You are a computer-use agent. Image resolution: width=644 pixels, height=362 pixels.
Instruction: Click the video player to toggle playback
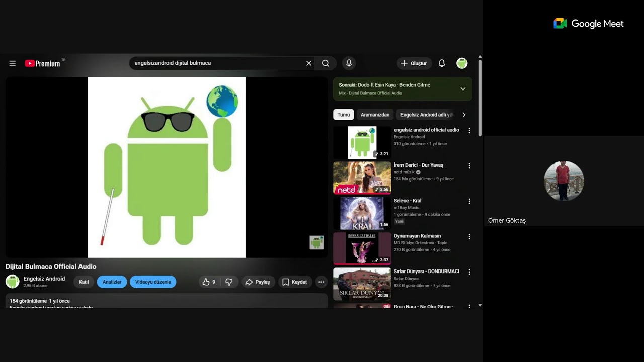[x=167, y=167]
